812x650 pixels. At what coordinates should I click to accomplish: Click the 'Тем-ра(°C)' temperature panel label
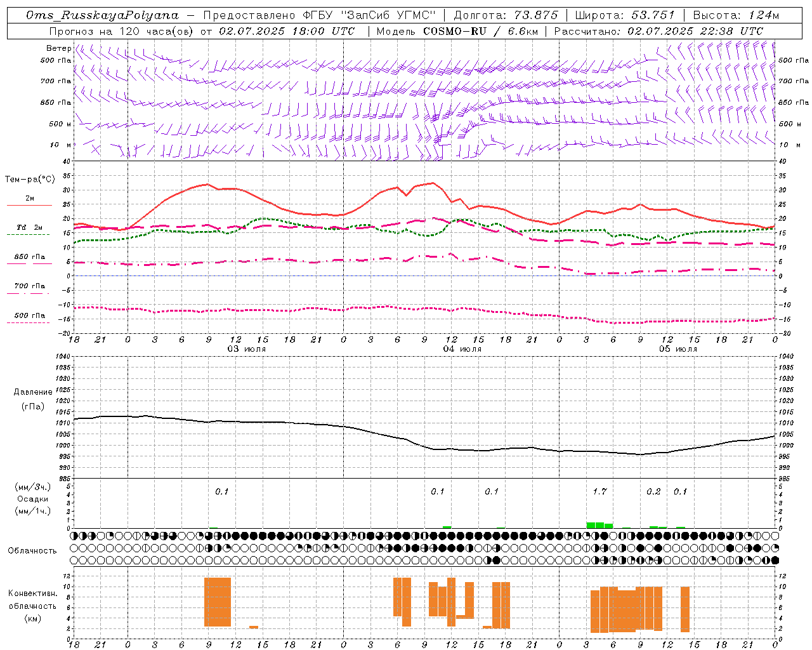30,180
